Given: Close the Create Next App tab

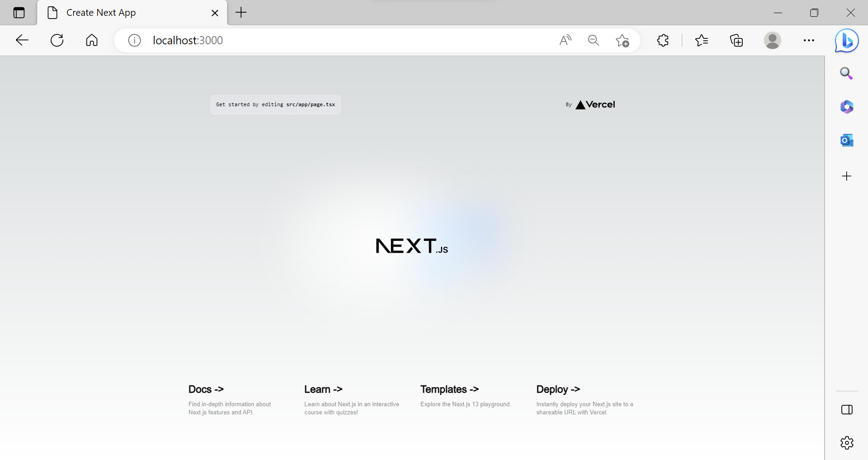Looking at the screenshot, I should point(215,13).
